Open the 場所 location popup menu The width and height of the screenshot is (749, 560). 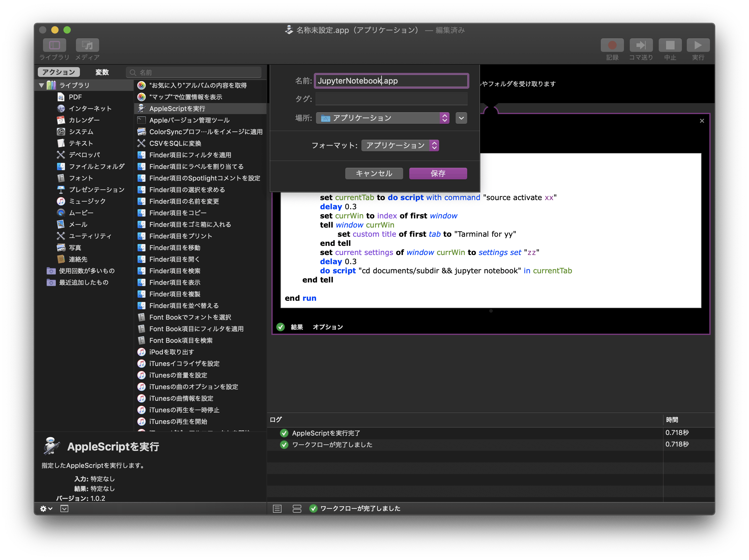(382, 118)
